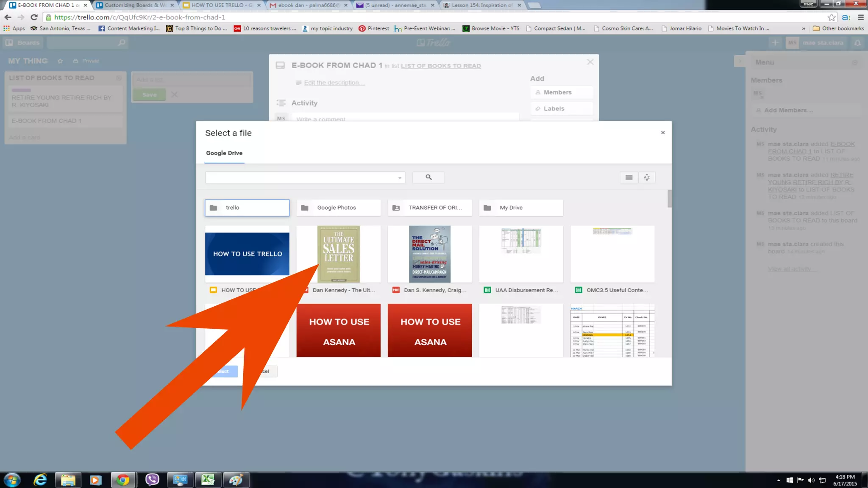This screenshot has width=868, height=488.
Task: Open Excel from the Windows taskbar
Action: pos(208,480)
